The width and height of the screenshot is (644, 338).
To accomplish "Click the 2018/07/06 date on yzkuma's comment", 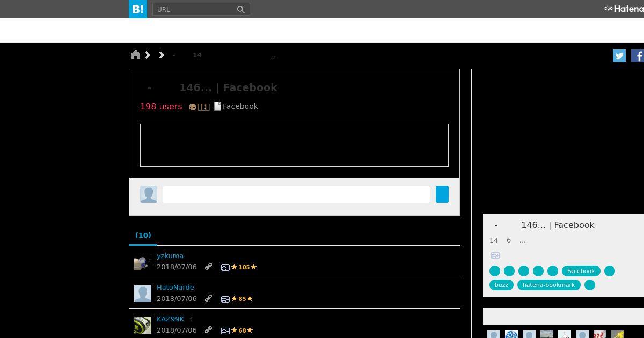I will click(x=177, y=267).
